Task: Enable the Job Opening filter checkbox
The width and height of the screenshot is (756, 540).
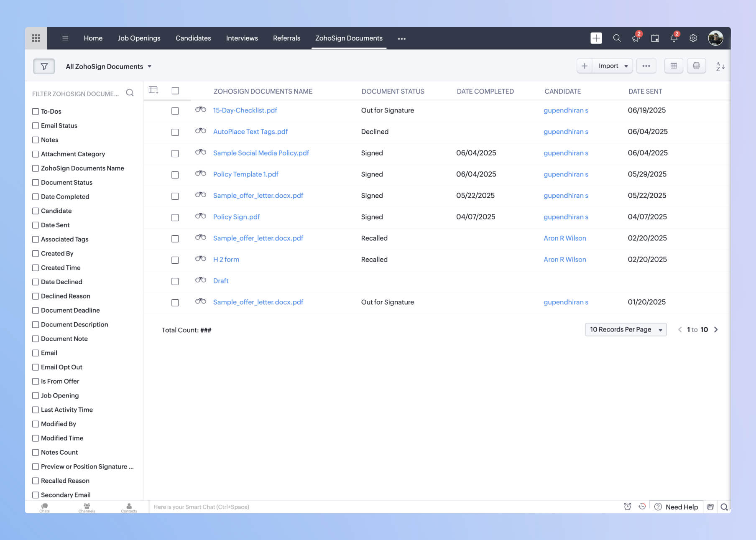Action: (36, 396)
